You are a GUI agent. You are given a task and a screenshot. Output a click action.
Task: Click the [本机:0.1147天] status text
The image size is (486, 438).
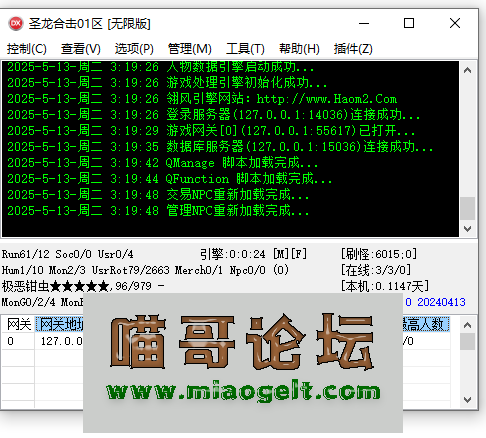point(385,286)
